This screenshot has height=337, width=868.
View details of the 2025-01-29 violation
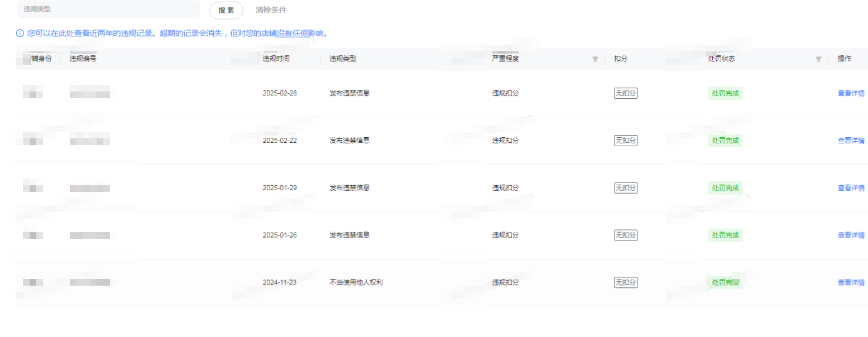[851, 188]
